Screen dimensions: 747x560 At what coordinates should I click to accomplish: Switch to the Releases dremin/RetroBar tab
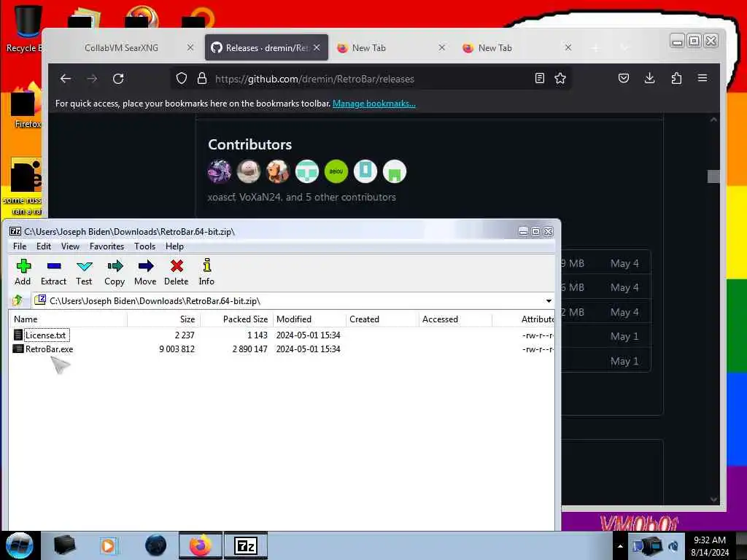tap(266, 47)
